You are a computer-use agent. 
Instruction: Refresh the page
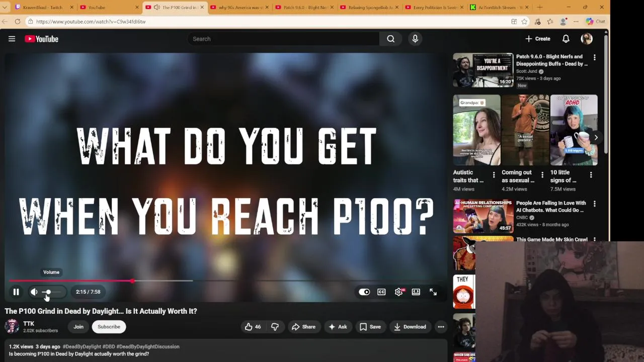17,22
